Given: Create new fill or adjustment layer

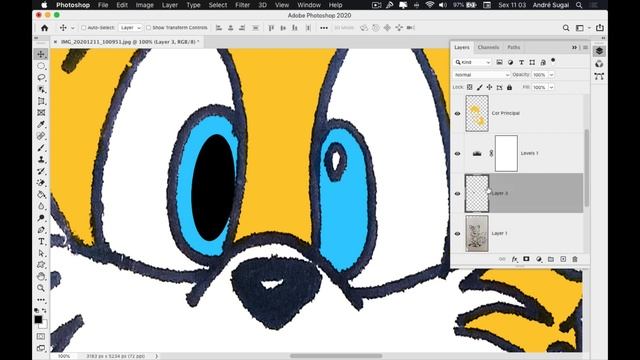Looking at the screenshot, I should pos(539,259).
